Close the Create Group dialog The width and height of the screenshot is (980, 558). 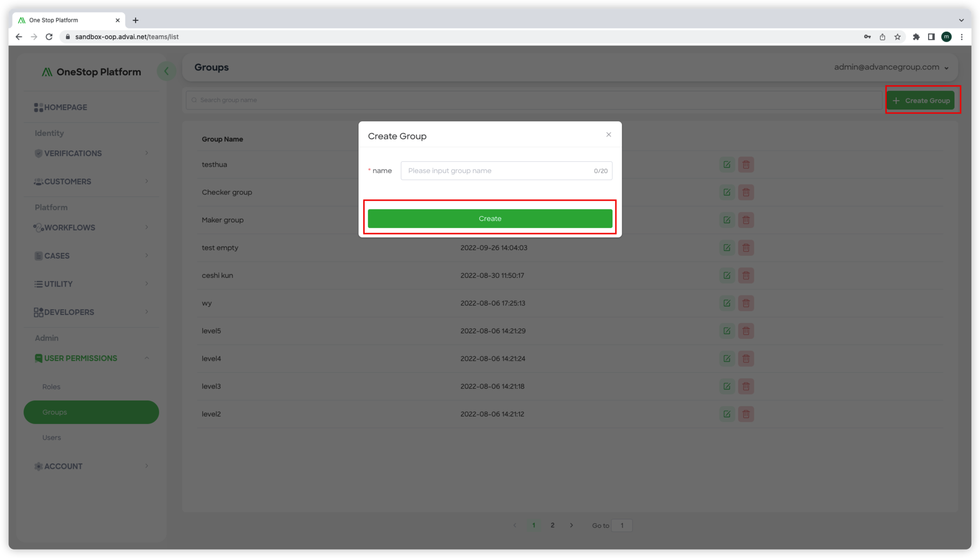click(608, 135)
